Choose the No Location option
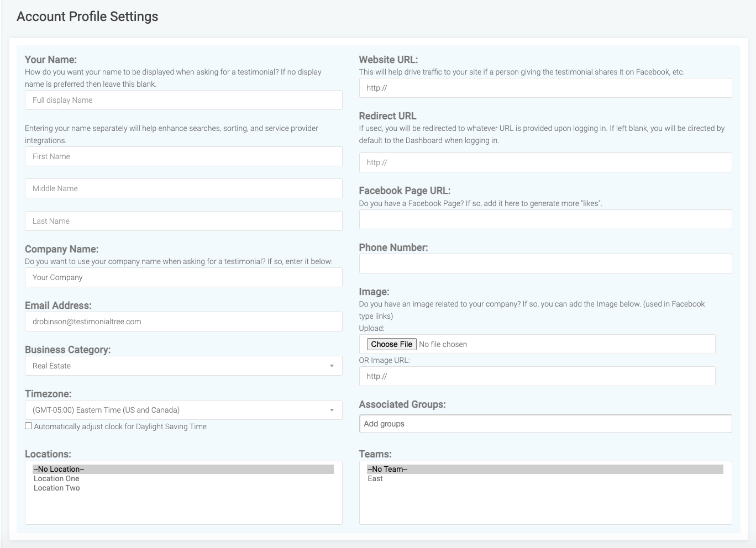Viewport: 756px width, 548px height. click(x=59, y=469)
